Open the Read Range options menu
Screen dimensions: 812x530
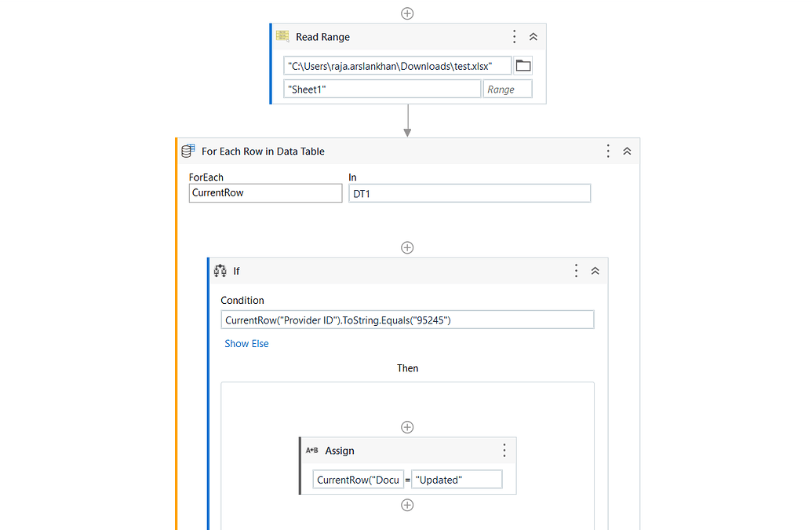pos(515,37)
